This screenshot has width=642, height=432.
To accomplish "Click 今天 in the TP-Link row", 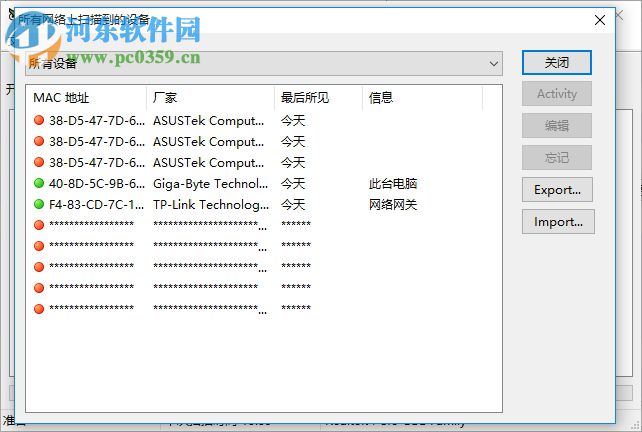I will point(293,204).
